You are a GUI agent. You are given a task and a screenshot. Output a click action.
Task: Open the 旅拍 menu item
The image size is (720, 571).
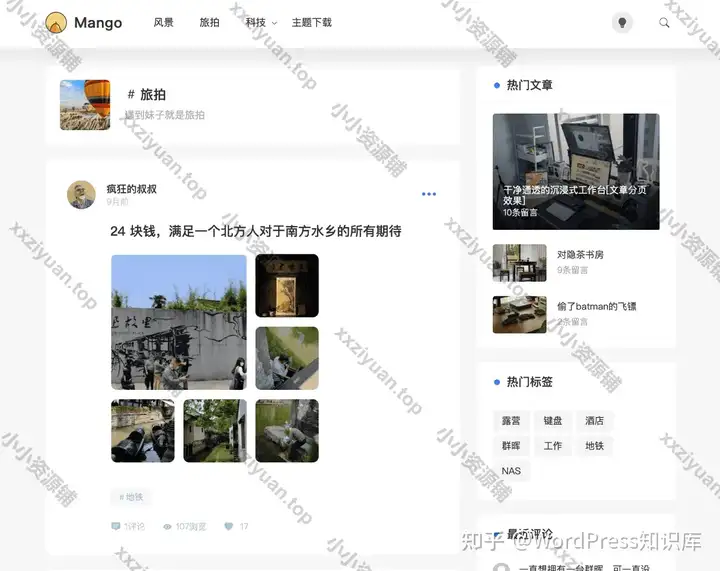[x=209, y=22]
